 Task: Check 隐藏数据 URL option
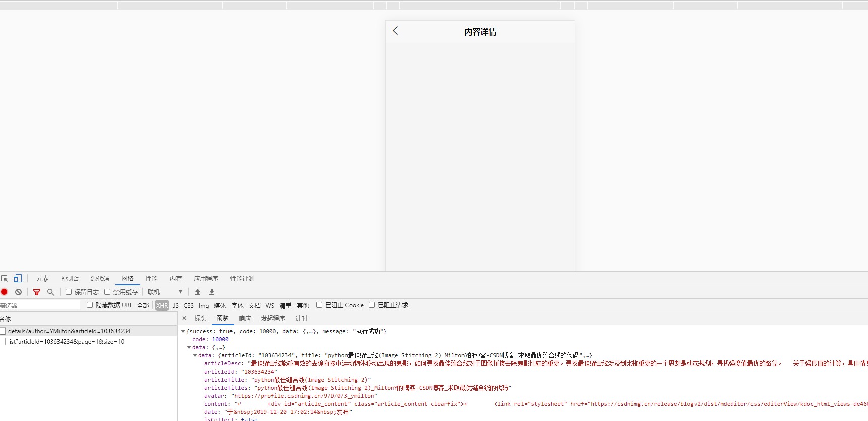90,305
